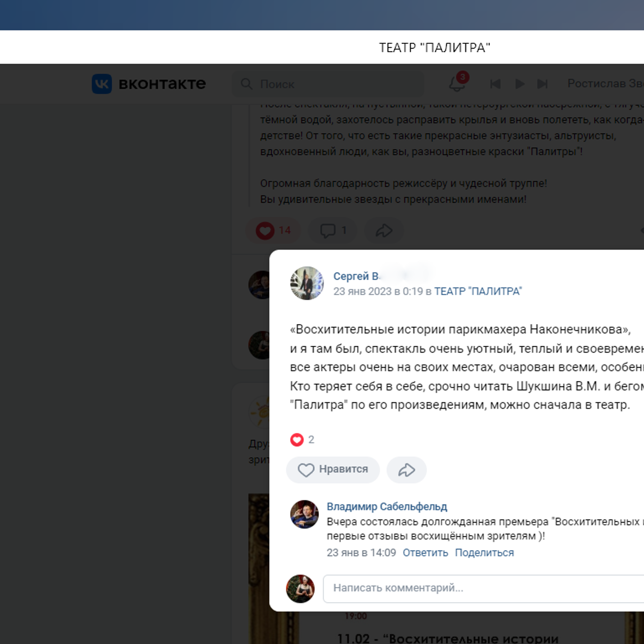Image resolution: width=644 pixels, height=644 pixels.
Task: Unlike the heart showing 2 likes
Action: (297, 440)
